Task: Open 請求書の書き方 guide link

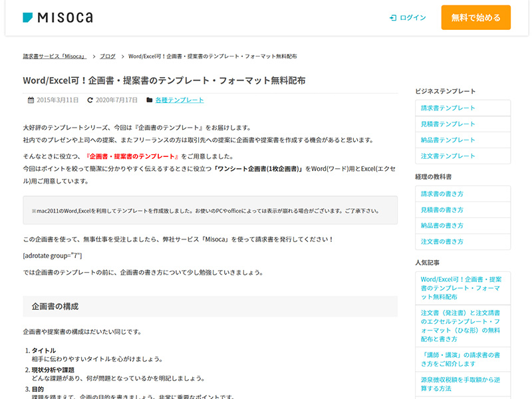Action: 442,194
